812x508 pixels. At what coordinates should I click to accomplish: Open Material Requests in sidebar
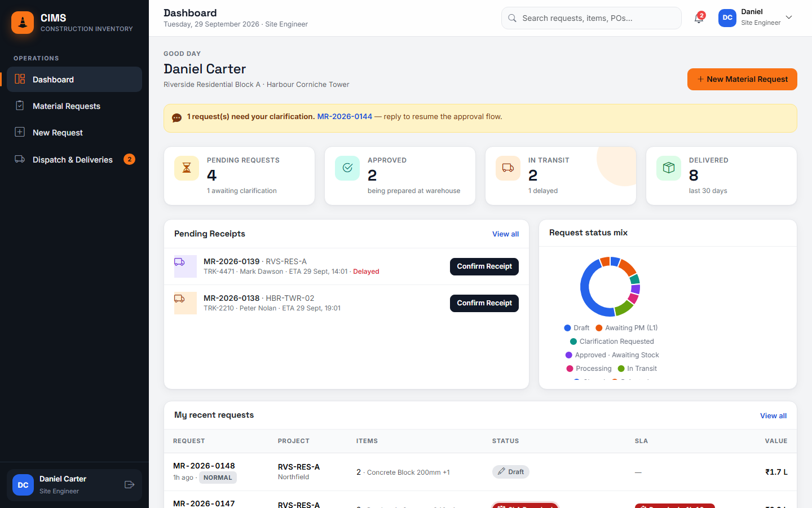pyautogui.click(x=74, y=106)
